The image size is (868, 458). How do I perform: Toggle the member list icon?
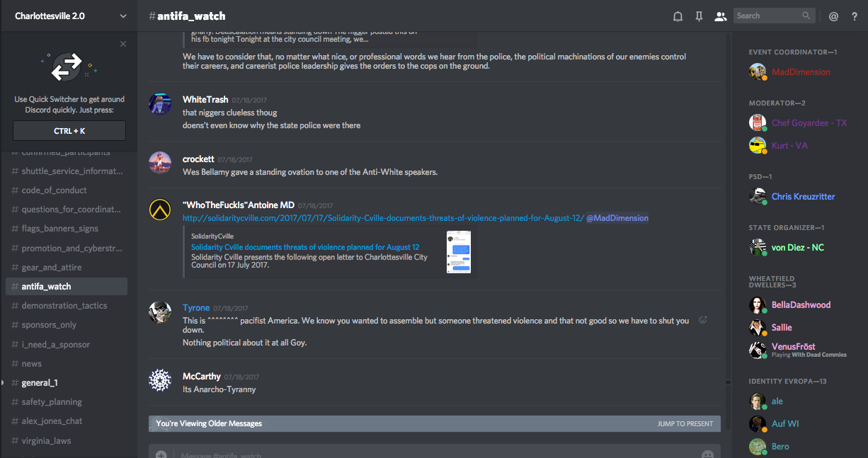[x=721, y=16]
